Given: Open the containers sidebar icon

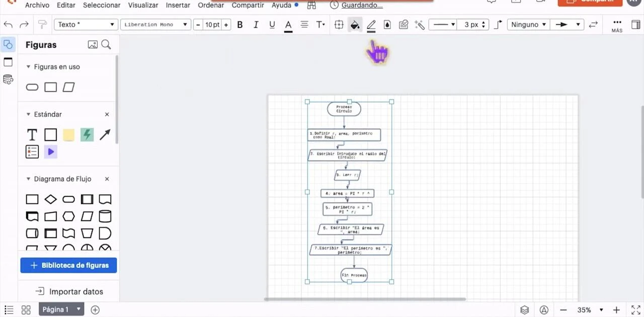Looking at the screenshot, I should point(8,62).
